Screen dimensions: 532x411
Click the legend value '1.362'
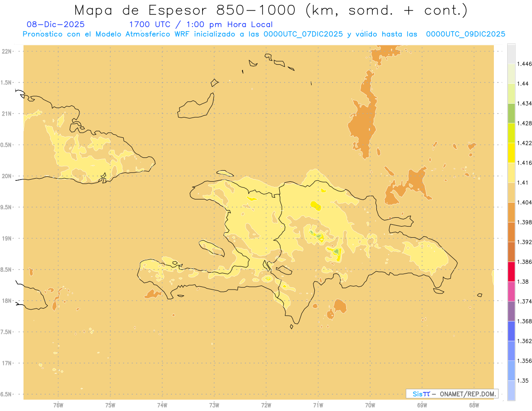(x=524, y=341)
